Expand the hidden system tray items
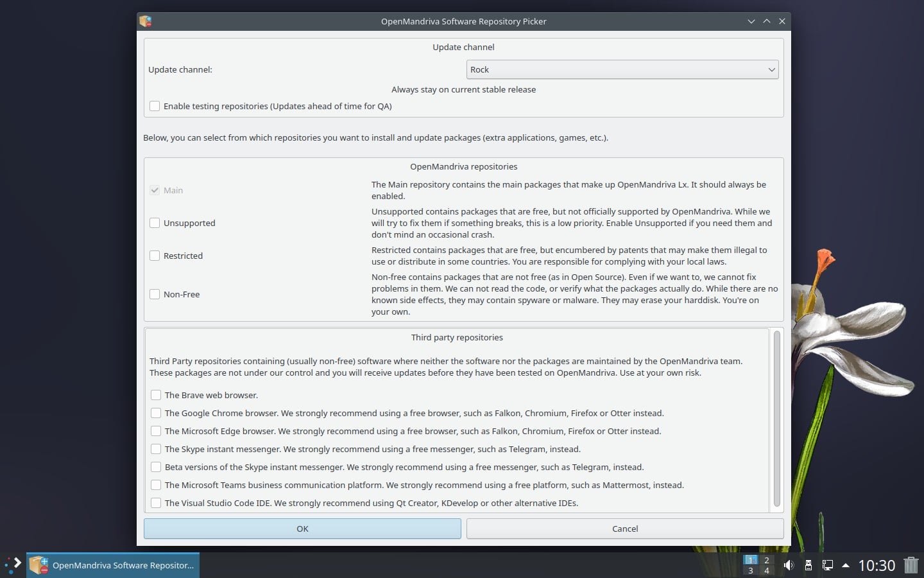 [846, 566]
